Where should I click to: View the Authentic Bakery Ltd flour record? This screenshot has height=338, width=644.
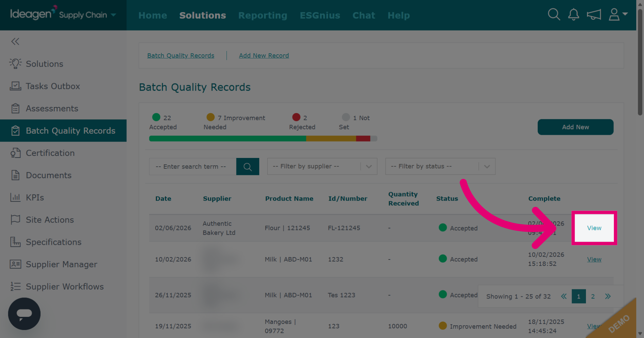pos(594,228)
